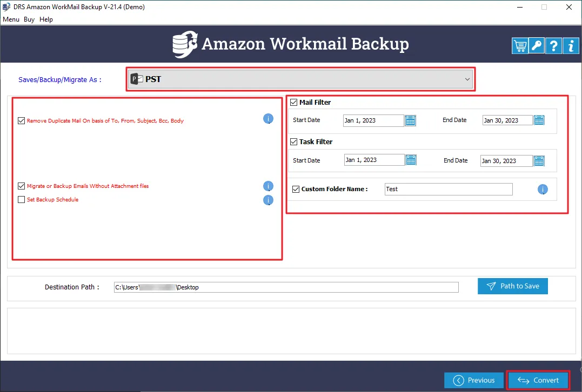582x392 pixels.
Task: Enable Set Backup Schedule checkbox
Action: point(22,200)
